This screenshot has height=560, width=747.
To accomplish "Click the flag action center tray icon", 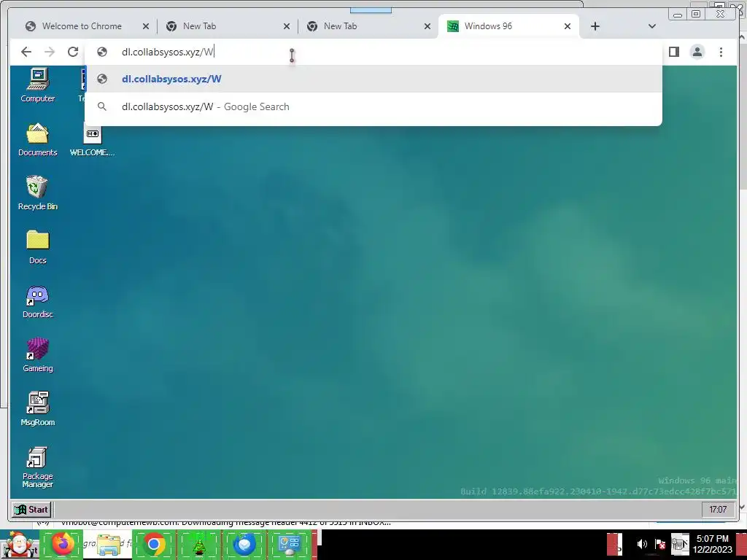I will 660,544.
